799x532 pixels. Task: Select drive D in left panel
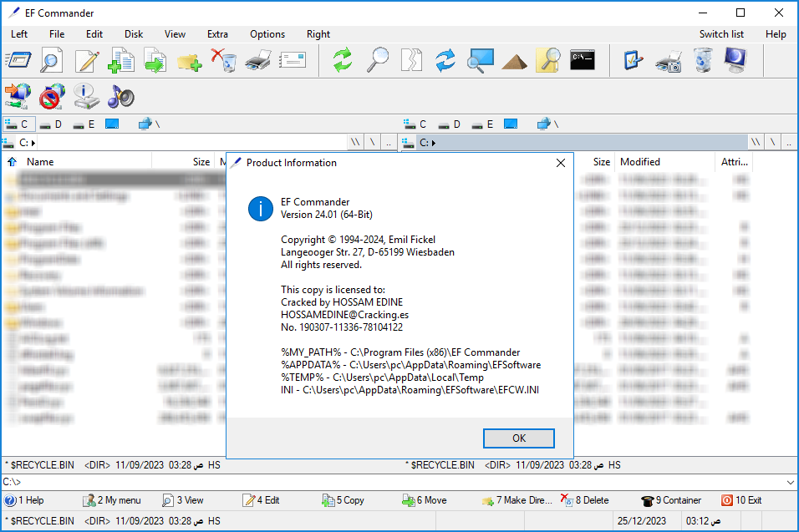[x=52, y=124]
